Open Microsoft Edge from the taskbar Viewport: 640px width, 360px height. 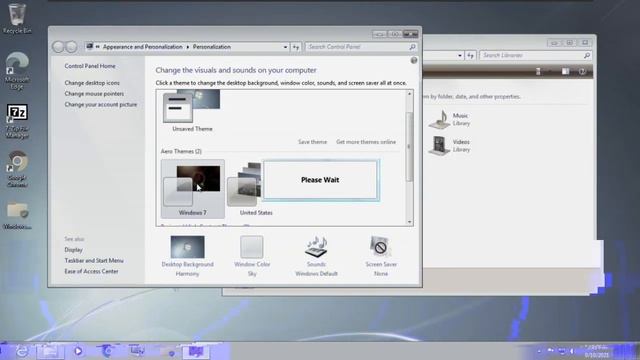click(x=107, y=351)
